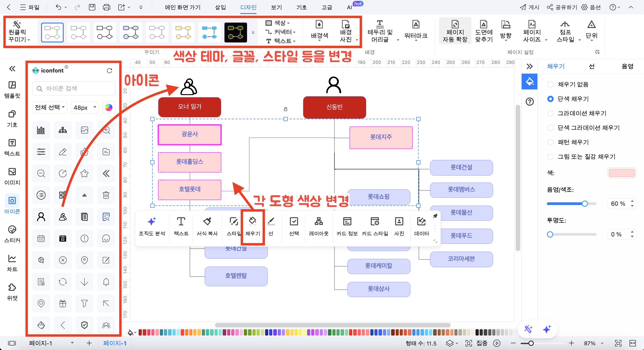
Task: Click the 게시 publish button
Action: (x=529, y=7)
